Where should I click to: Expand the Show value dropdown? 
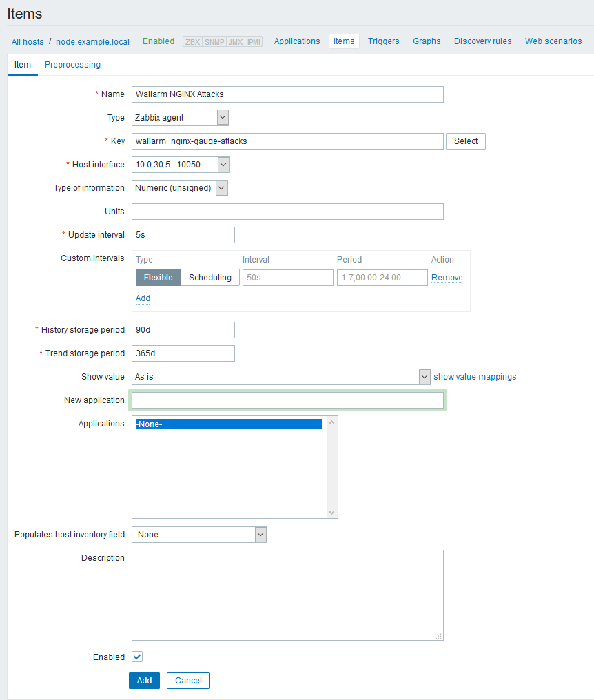point(280,377)
